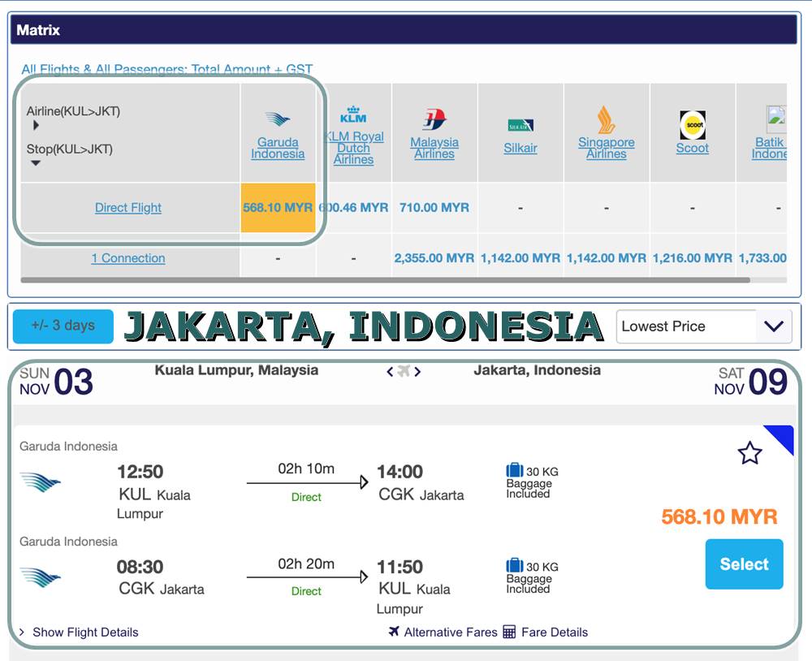The width and height of the screenshot is (812, 661).
Task: Click baggage icon for 08:30 return flight
Action: (514, 564)
